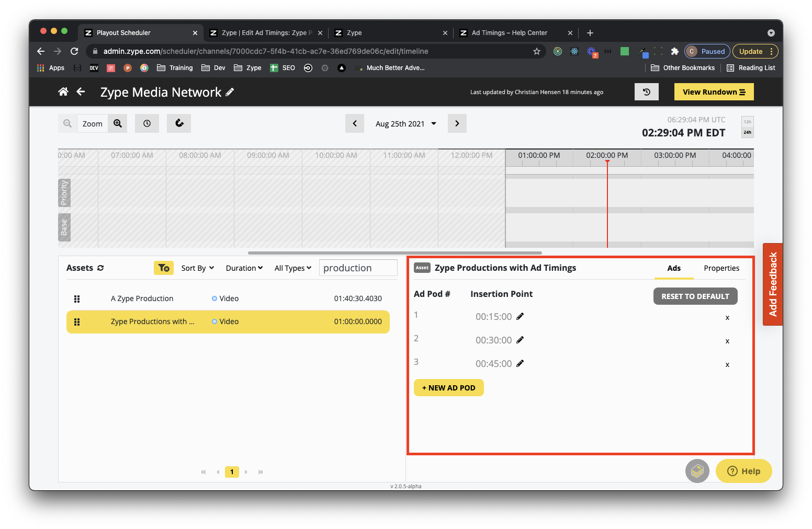The width and height of the screenshot is (812, 529).
Task: Open the Help widget
Action: tap(743, 471)
